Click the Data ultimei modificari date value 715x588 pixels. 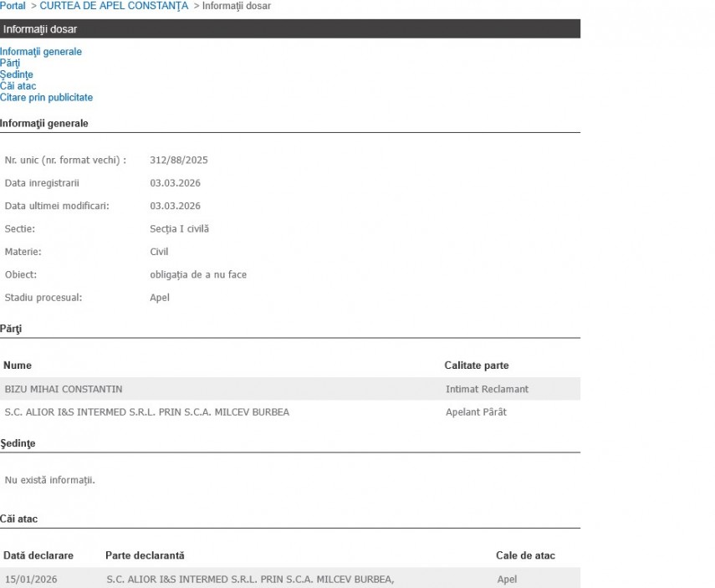175,206
